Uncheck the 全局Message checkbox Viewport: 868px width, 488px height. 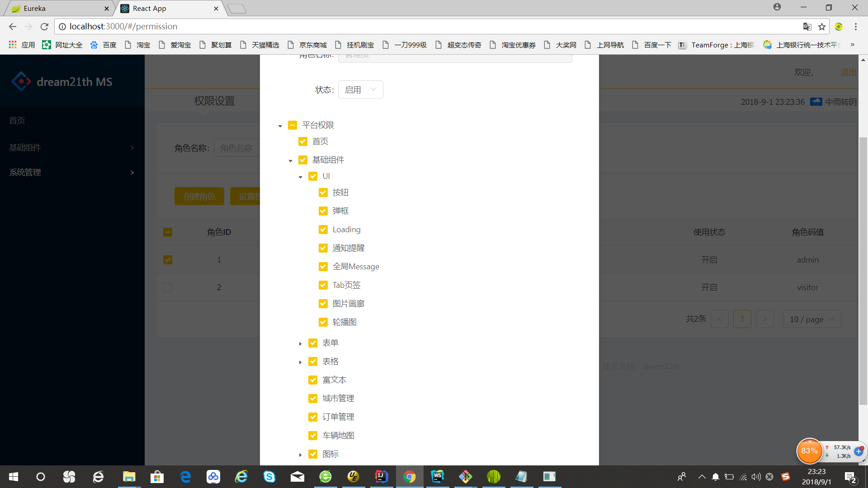[x=323, y=267]
